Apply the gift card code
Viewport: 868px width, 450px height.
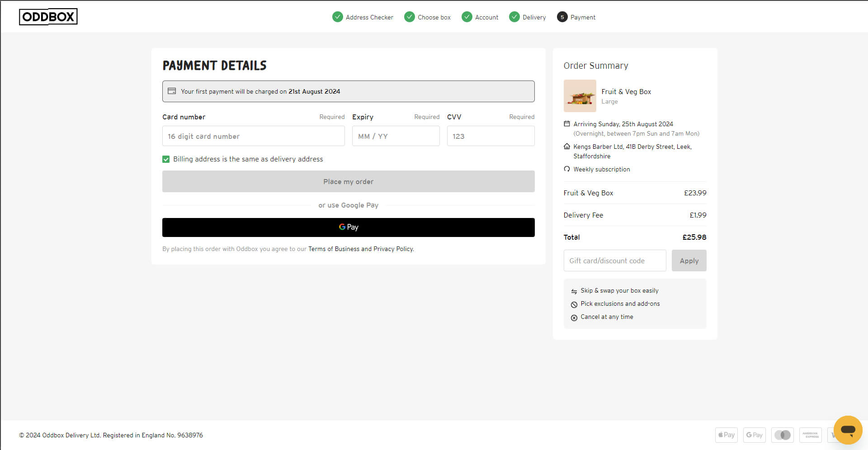[689, 261]
